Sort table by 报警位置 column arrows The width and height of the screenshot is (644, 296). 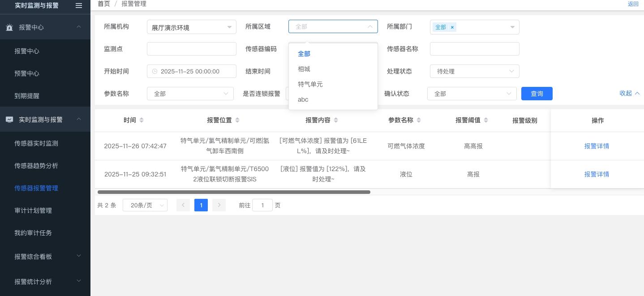coord(237,120)
